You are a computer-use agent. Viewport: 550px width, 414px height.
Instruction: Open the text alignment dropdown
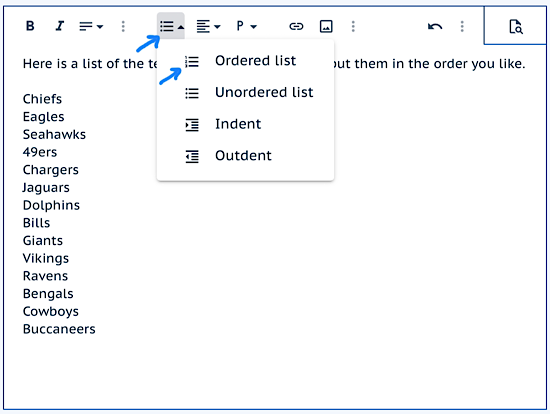click(x=208, y=26)
